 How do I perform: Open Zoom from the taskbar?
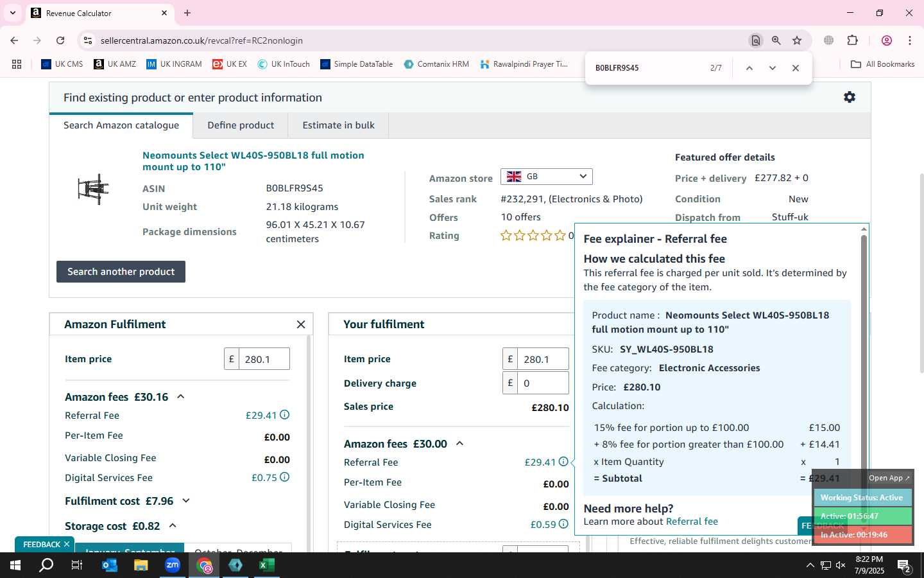point(173,565)
